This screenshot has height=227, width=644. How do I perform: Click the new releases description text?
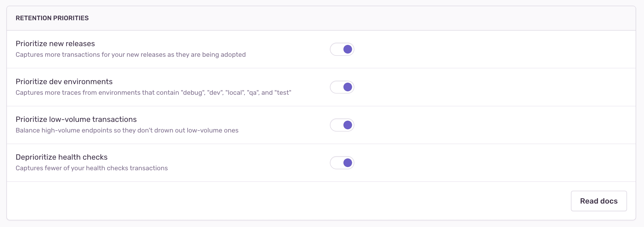click(131, 55)
